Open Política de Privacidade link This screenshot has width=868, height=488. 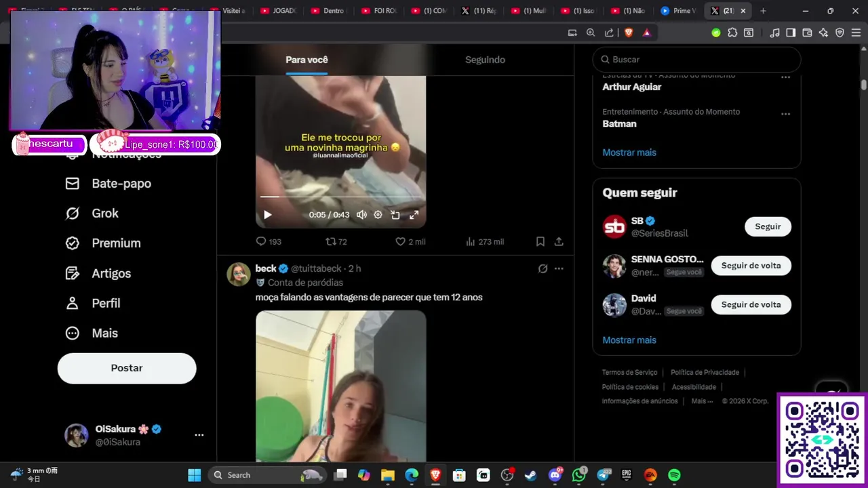click(705, 372)
